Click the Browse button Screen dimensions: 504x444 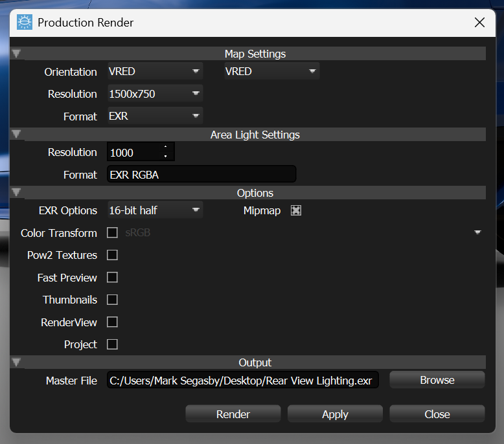pos(437,380)
